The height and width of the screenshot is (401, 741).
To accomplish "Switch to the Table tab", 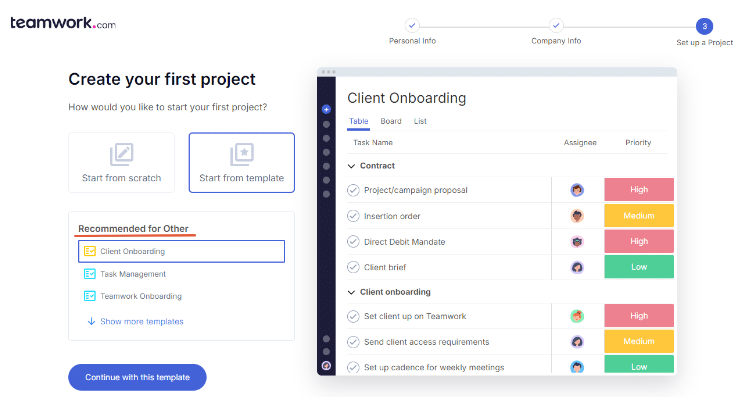I will 359,121.
